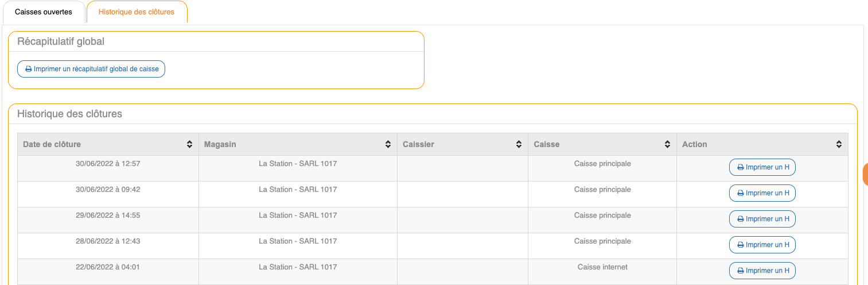Select the 22/06/2022 à 04:01 date cell
Viewport: 868px width, 285px height.
click(108, 267)
